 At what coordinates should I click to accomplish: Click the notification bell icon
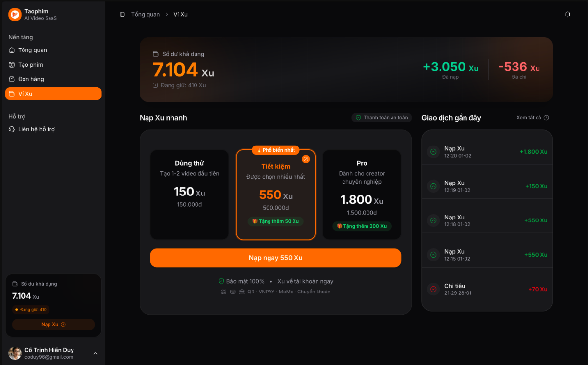(x=567, y=14)
